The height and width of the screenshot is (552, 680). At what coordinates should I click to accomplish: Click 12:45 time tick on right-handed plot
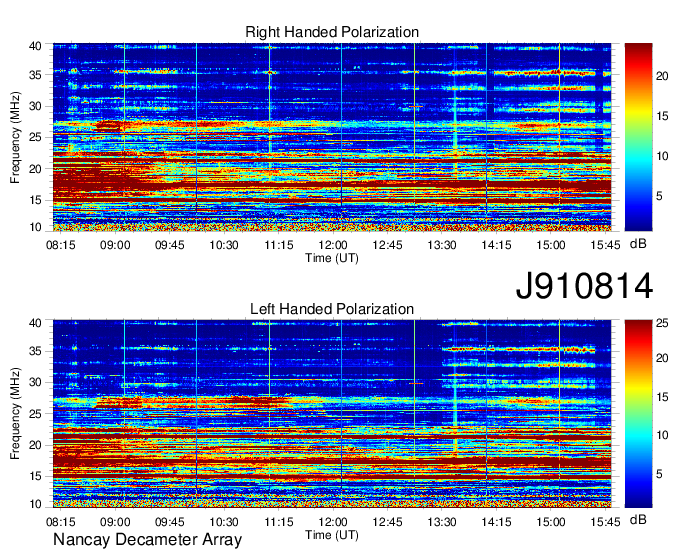[387, 245]
